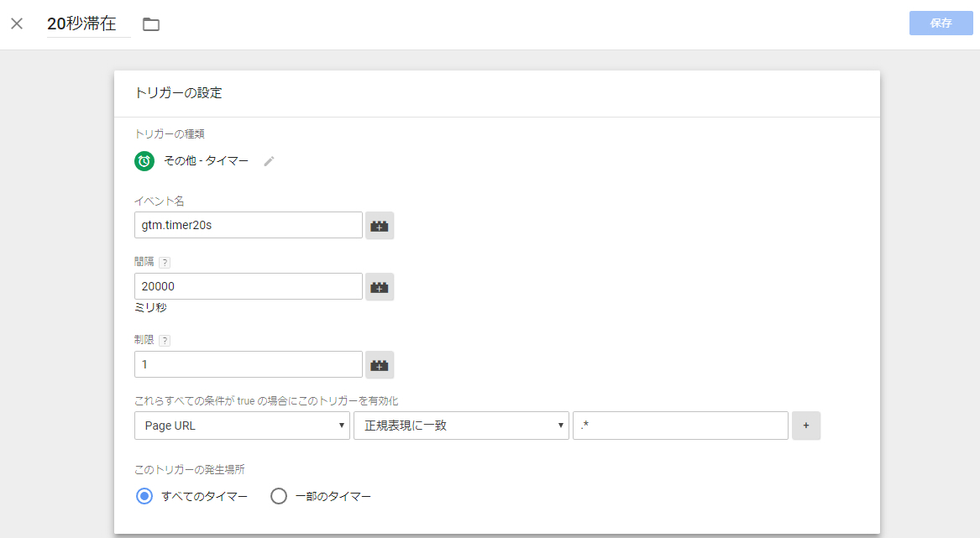
Task: Focus the 間隔 field containing 20000
Action: 248,286
